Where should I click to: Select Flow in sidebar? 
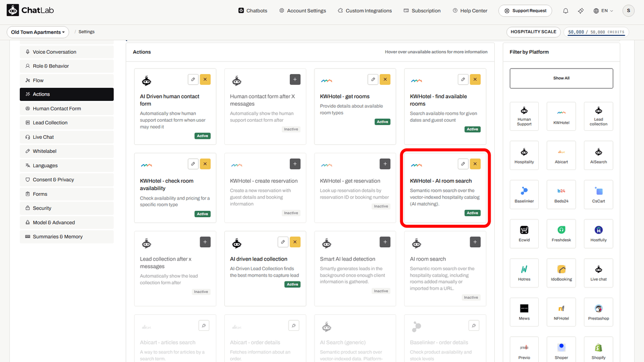[x=67, y=80]
